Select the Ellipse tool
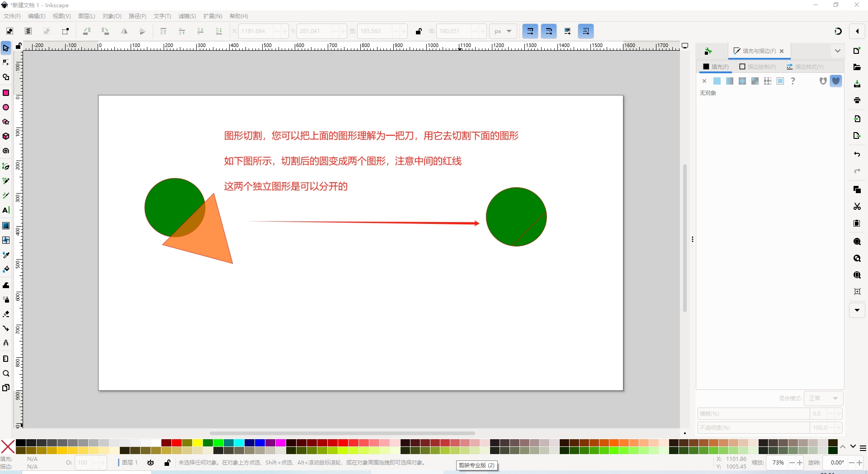The height and width of the screenshot is (474, 868). [x=6, y=108]
